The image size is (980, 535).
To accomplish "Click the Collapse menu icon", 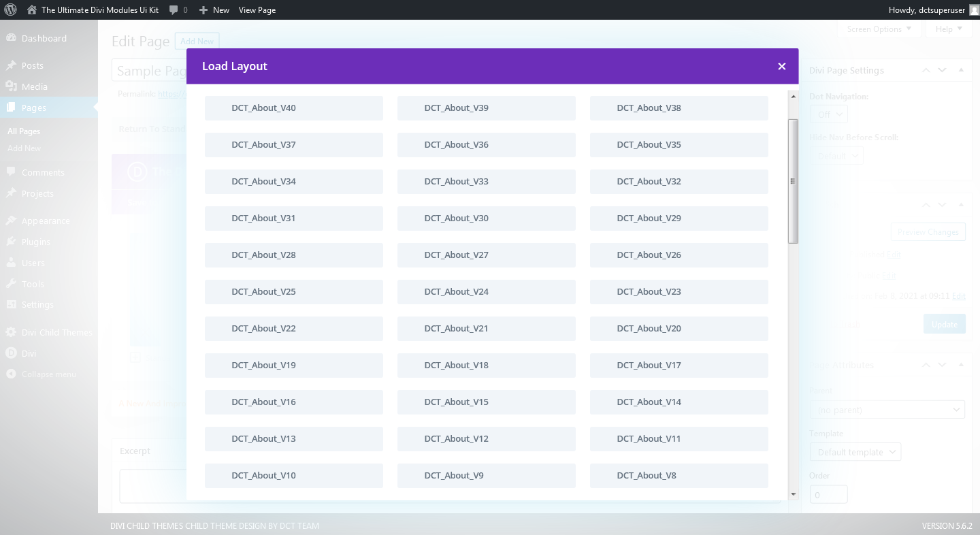I will coord(11,374).
